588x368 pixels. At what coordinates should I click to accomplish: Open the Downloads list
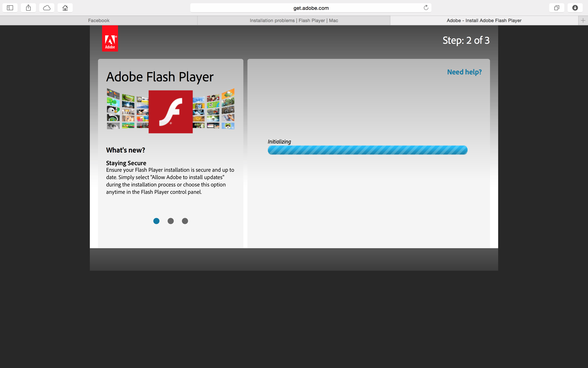575,8
